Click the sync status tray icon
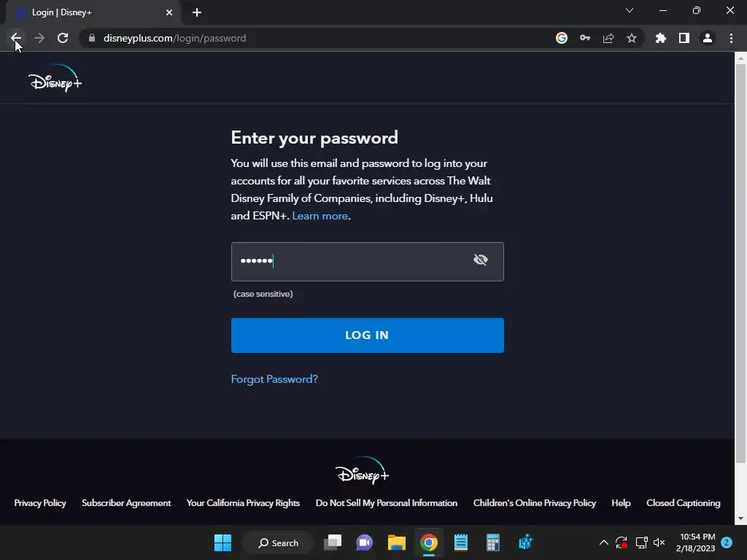747x560 pixels. 622,542
